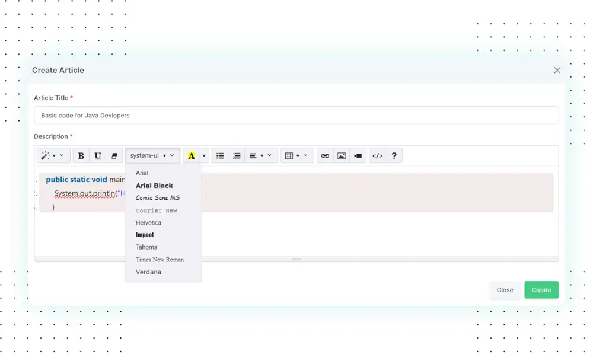Toggle bold formatting on selected text
This screenshot has width=593, height=364.
[x=81, y=155]
